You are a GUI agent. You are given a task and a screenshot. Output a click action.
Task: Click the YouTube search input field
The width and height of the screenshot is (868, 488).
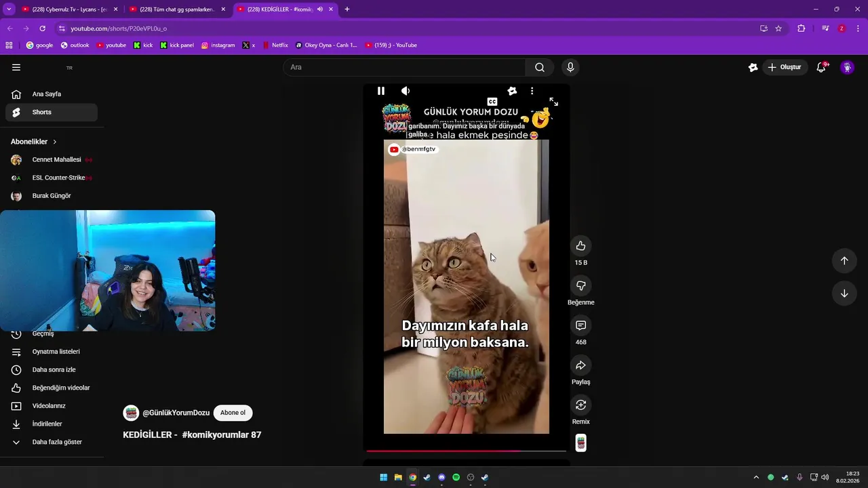404,67
